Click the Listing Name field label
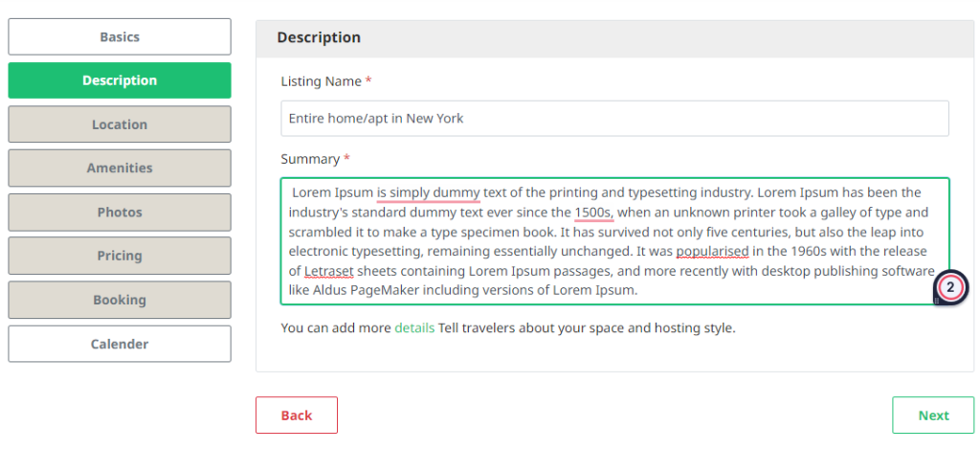 coord(321,82)
